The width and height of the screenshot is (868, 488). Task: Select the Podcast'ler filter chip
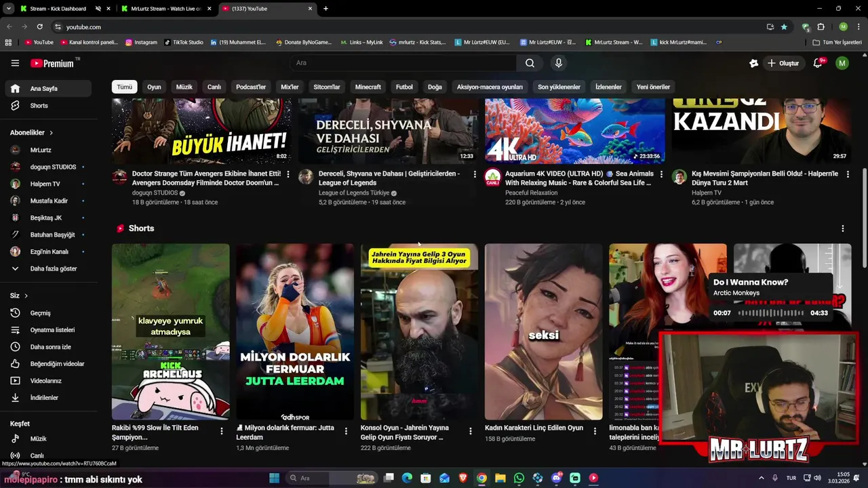click(x=251, y=87)
